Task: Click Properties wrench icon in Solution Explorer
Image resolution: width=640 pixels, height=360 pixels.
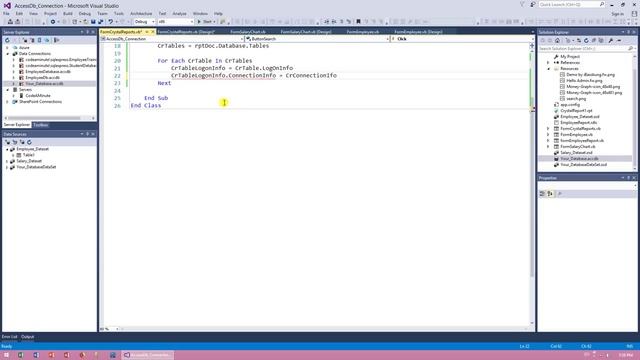Action: click(x=611, y=40)
